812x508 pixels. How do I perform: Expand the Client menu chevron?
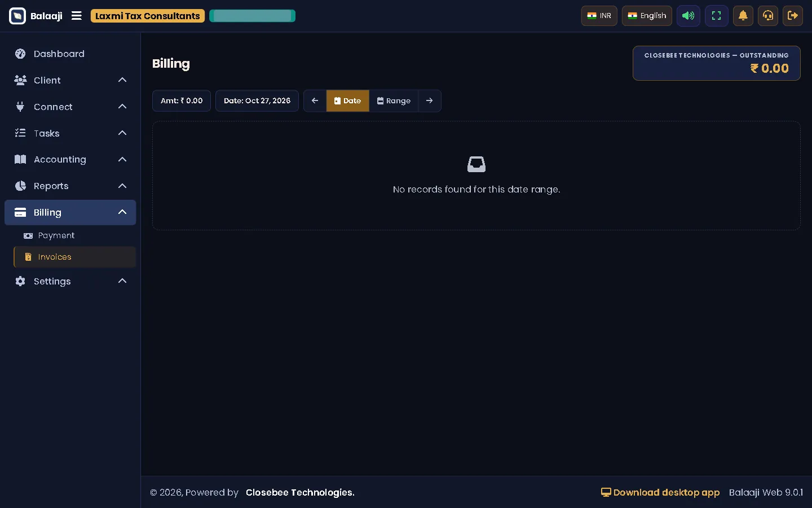(x=122, y=80)
